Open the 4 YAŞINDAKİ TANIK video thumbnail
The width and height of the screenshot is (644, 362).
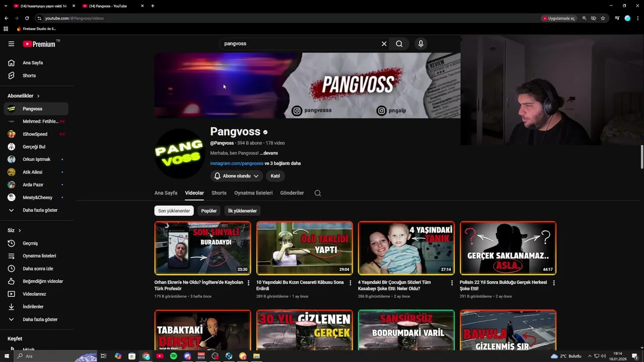(406, 248)
